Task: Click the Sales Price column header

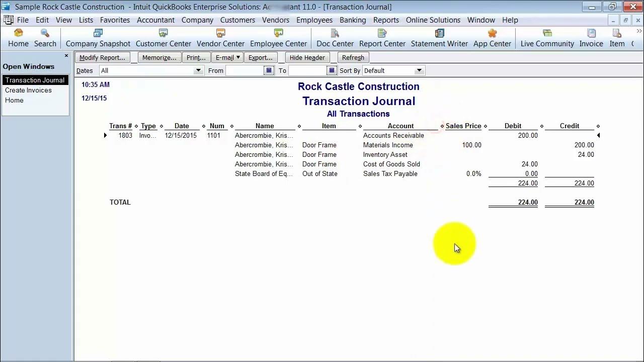Action: (463, 126)
